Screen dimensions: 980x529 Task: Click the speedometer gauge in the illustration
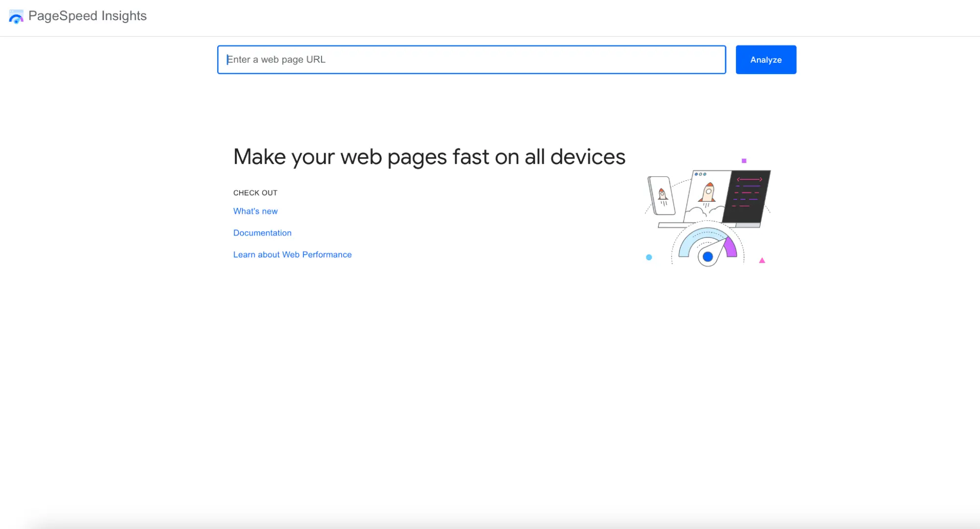(707, 247)
